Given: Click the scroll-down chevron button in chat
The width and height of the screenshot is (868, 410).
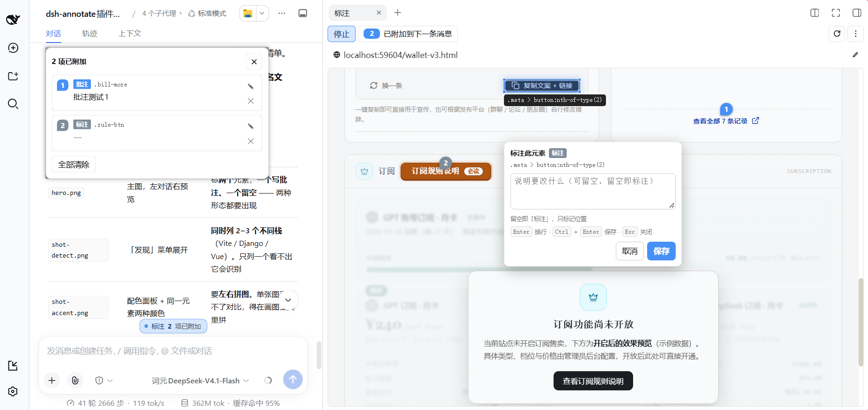Looking at the screenshot, I should 288,300.
